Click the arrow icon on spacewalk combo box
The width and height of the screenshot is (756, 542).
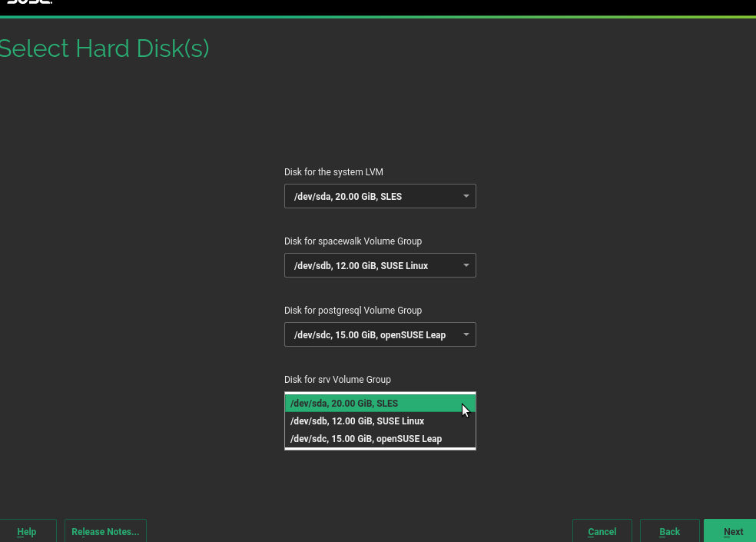point(466,265)
